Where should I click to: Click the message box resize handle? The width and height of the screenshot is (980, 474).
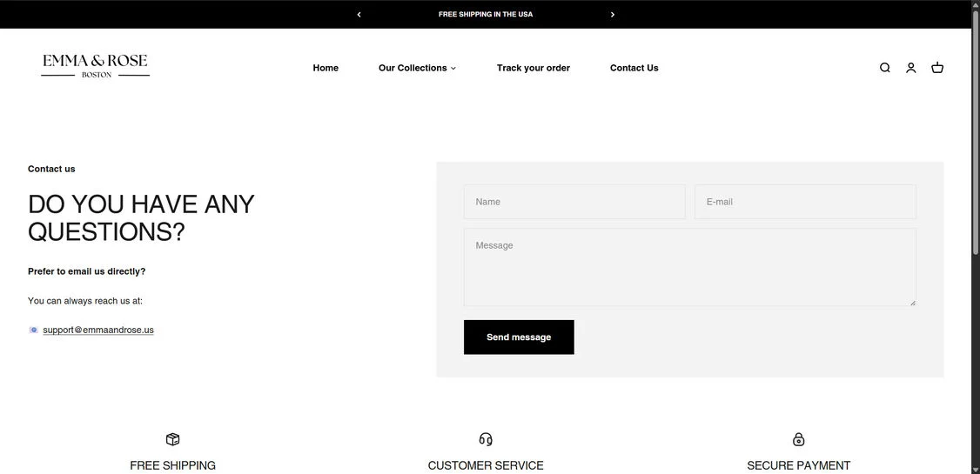tap(912, 303)
